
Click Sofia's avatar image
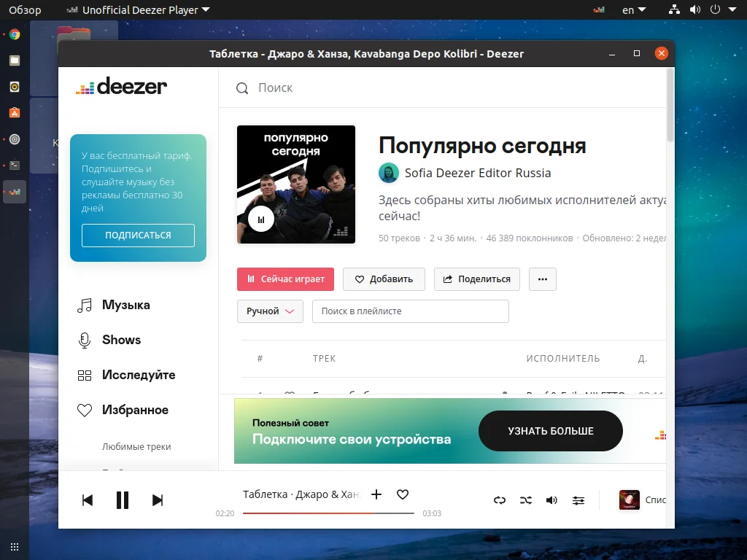tap(389, 173)
